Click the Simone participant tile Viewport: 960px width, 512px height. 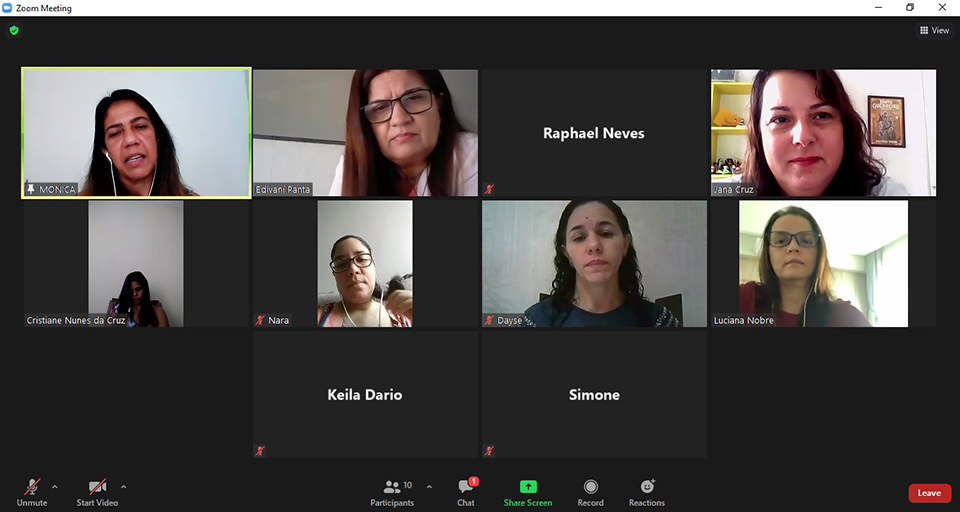point(594,394)
